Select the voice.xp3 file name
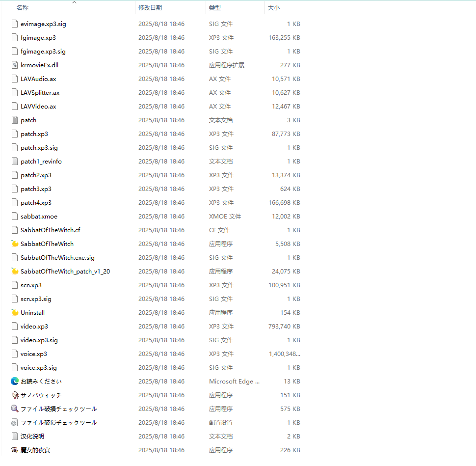The height and width of the screenshot is (466, 476). point(34,354)
